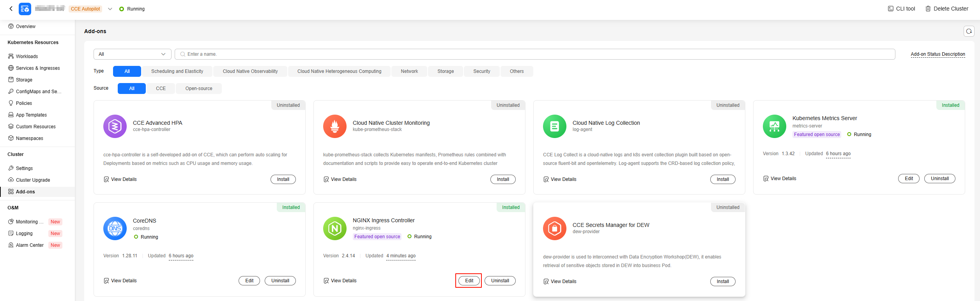This screenshot has height=301, width=980.
Task: Click the blue cluster logo icon
Action: pos(25,9)
